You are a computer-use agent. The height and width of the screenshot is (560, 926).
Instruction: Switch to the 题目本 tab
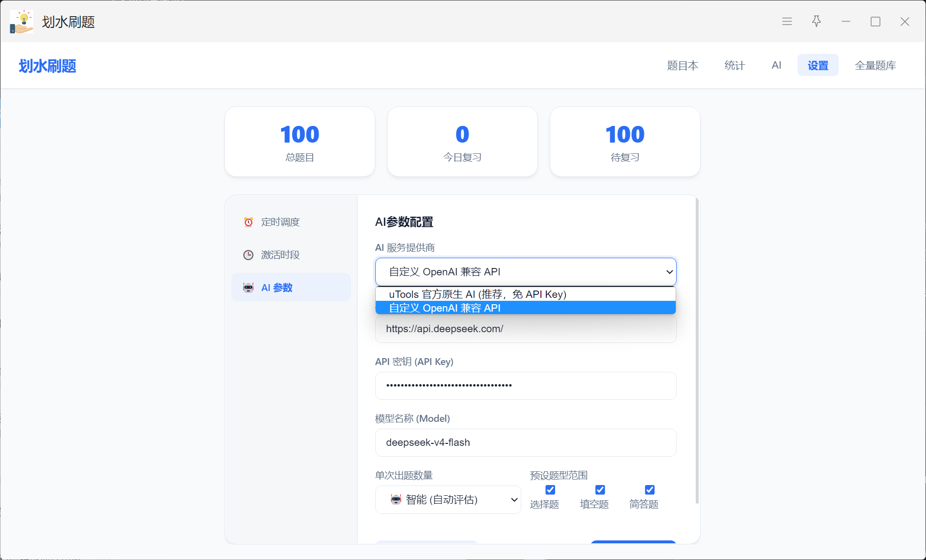coord(682,65)
